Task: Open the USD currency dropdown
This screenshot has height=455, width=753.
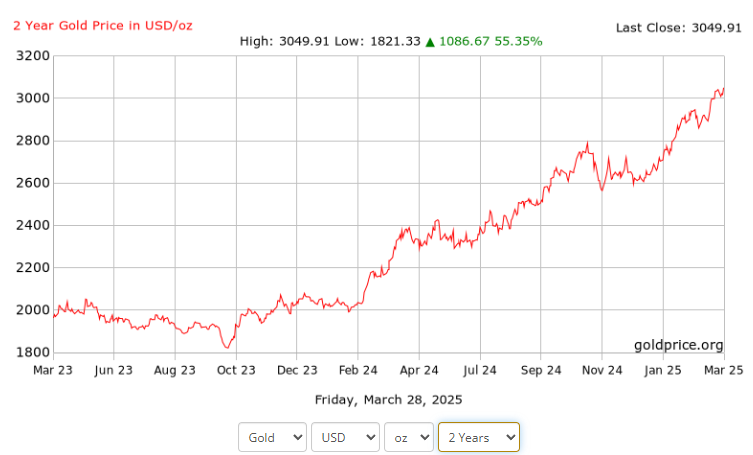Action: pyautogui.click(x=345, y=437)
